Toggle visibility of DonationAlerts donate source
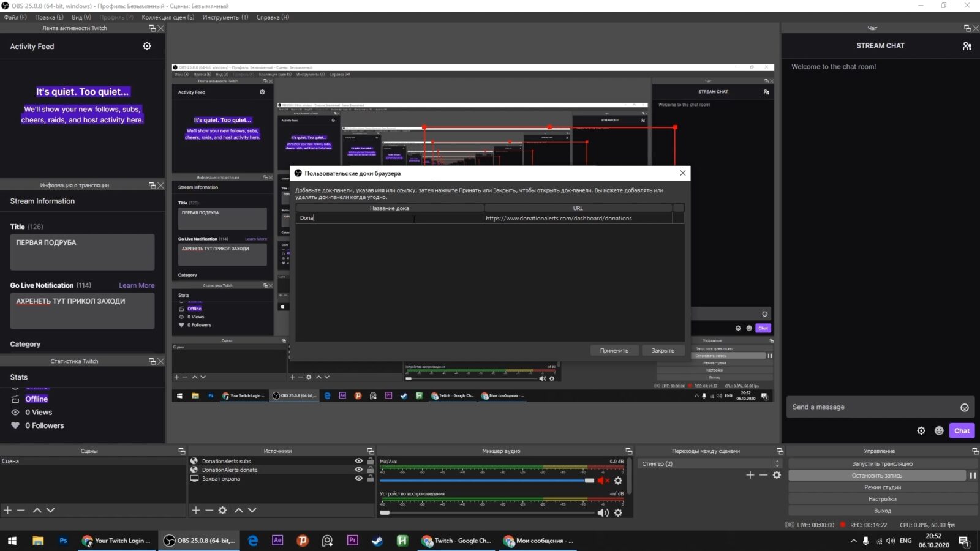The image size is (980, 551). (359, 470)
